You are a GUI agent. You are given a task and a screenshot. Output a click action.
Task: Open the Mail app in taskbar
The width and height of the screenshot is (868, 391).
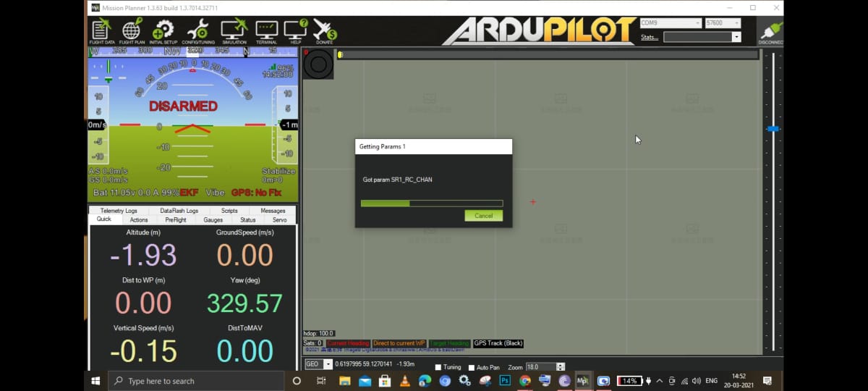pos(365,380)
